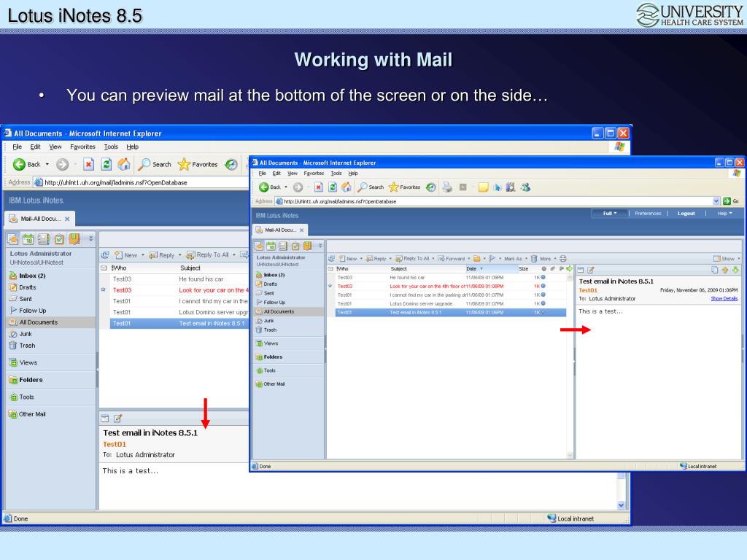Close the Mail-All Docu... tab in front window

(x=301, y=230)
